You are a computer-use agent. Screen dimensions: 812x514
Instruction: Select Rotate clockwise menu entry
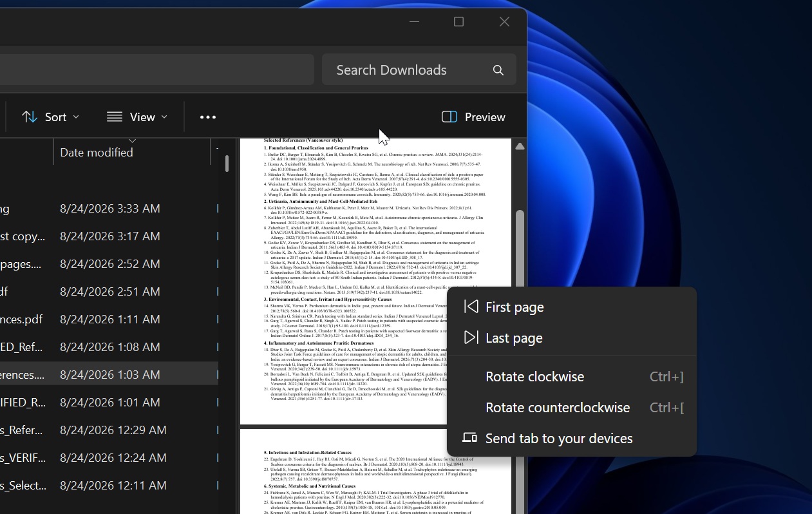click(x=572, y=376)
